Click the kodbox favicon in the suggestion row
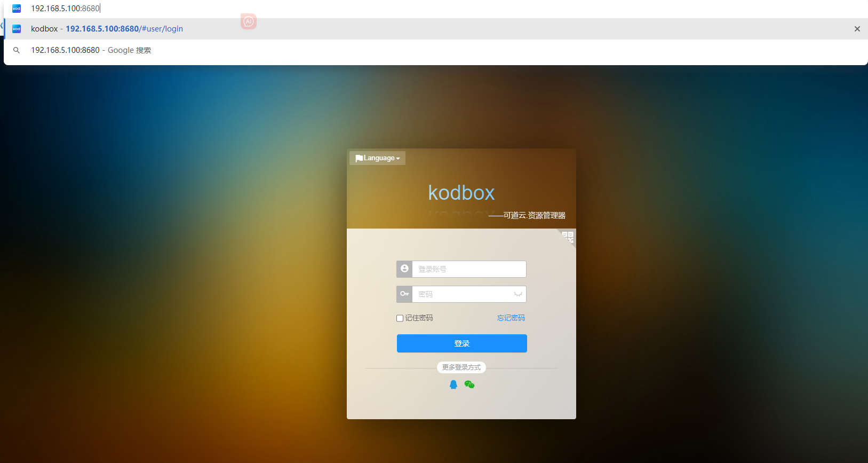The height and width of the screenshot is (463, 868). coord(17,29)
